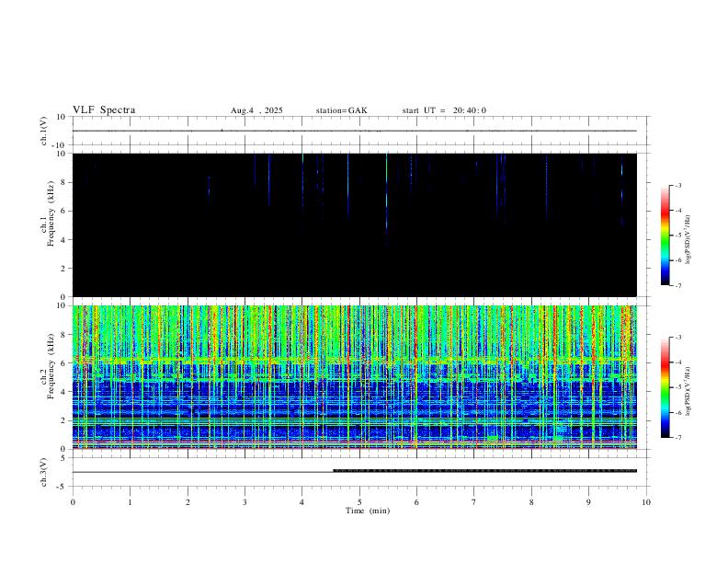The width and height of the screenshot is (728, 563).
Task: Click the ch.1 "Frequency (kHz)" axis label
Action: [x=51, y=213]
